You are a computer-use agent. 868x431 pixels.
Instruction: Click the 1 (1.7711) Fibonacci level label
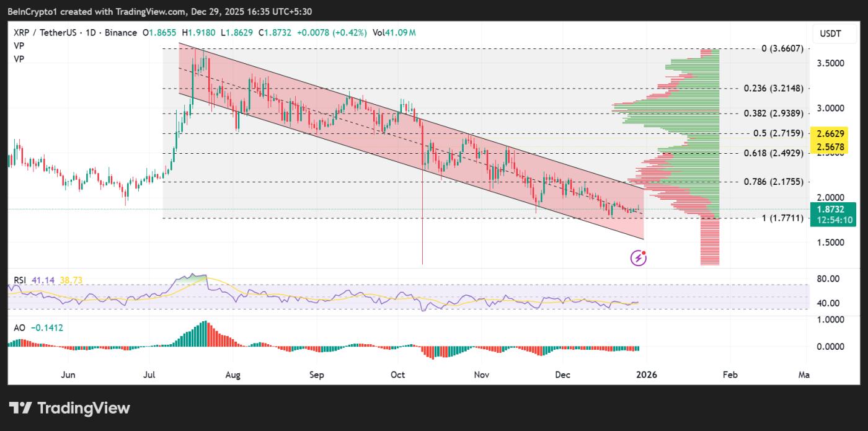click(776, 218)
